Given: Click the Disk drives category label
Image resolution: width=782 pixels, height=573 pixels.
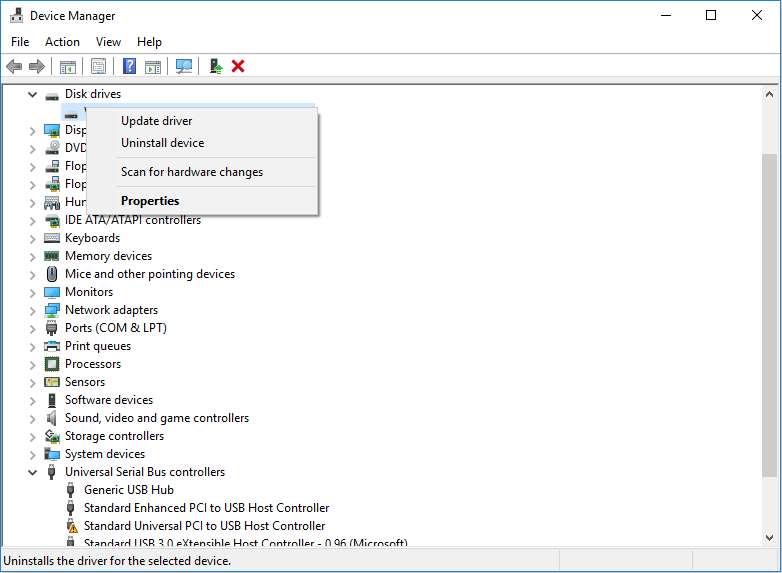Looking at the screenshot, I should coord(93,94).
